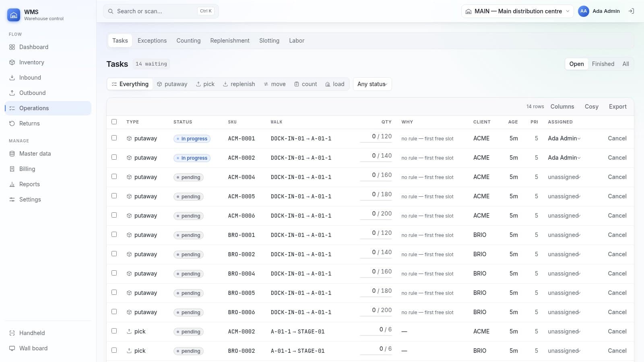Open the assignee dropdown for the ACM-0001 row
644x362 pixels.
(564, 138)
